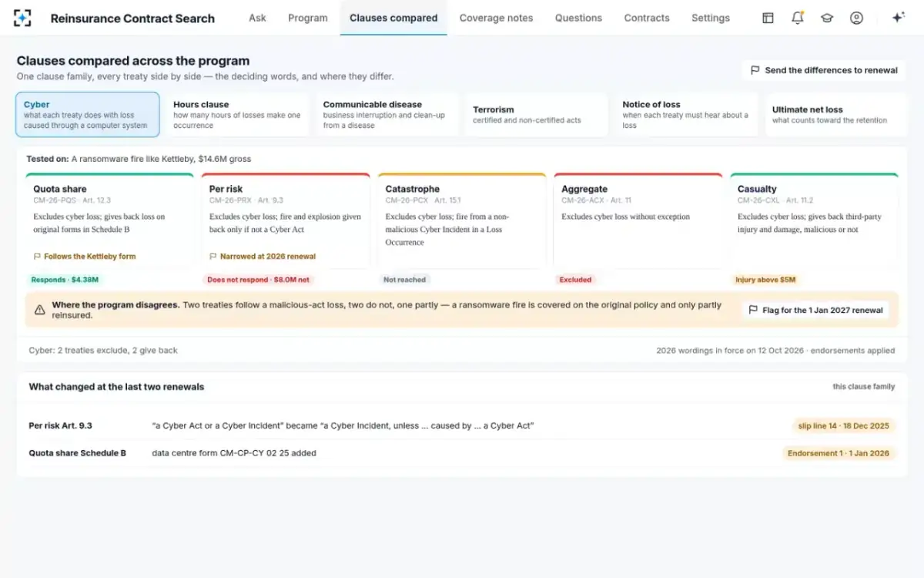Click the Reinsurance Contract Search logo icon
The width and height of the screenshot is (924, 578).
click(x=23, y=18)
